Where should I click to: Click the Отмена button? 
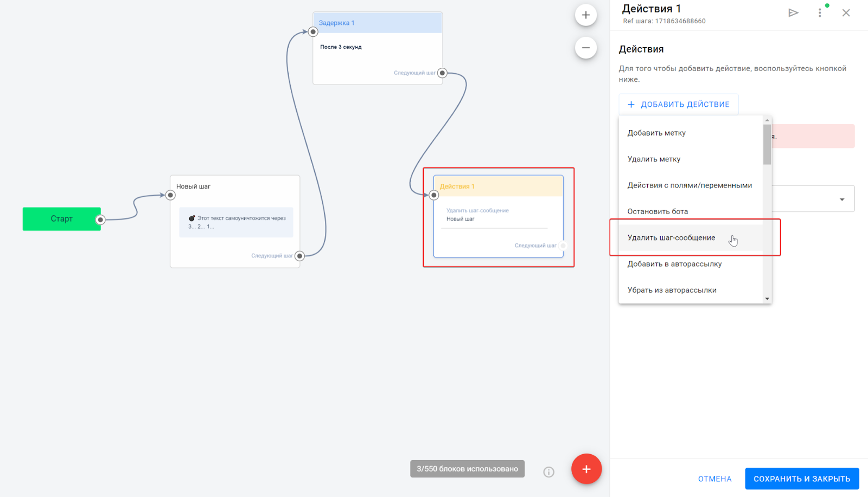(x=714, y=479)
